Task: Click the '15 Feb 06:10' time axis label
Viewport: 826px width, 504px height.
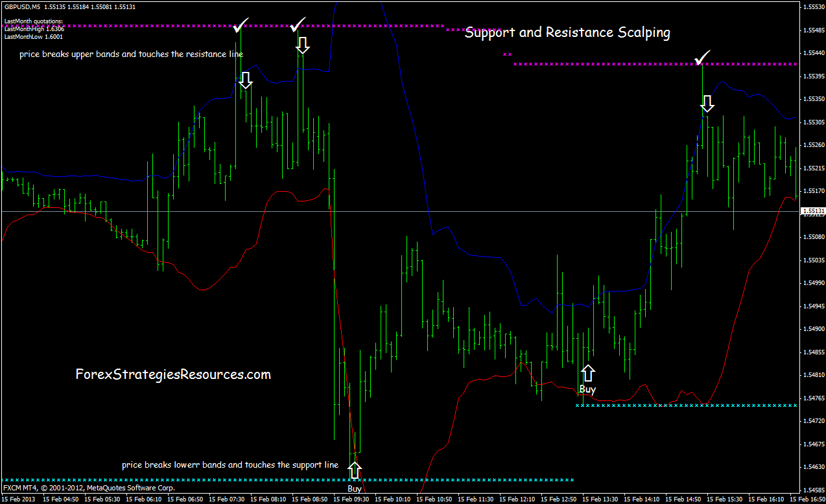Action: (143, 499)
